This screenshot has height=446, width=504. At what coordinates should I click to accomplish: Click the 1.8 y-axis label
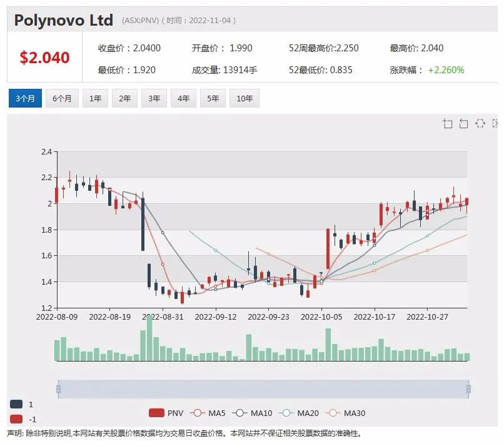47,230
